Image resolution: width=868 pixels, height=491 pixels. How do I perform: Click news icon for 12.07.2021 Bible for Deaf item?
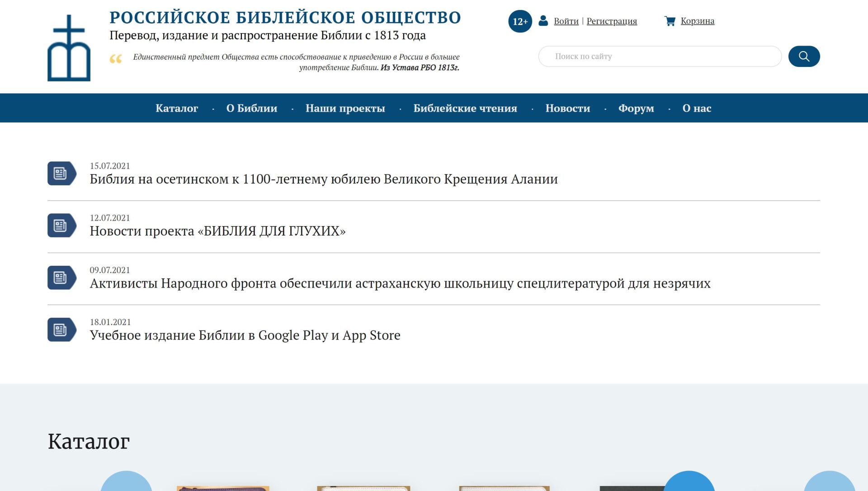(x=62, y=226)
